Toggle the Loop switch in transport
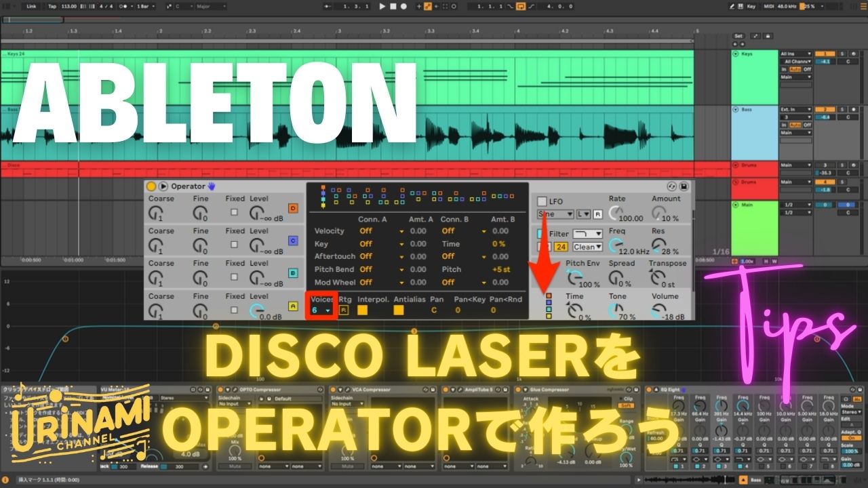The width and height of the screenshot is (868, 488). [521, 6]
